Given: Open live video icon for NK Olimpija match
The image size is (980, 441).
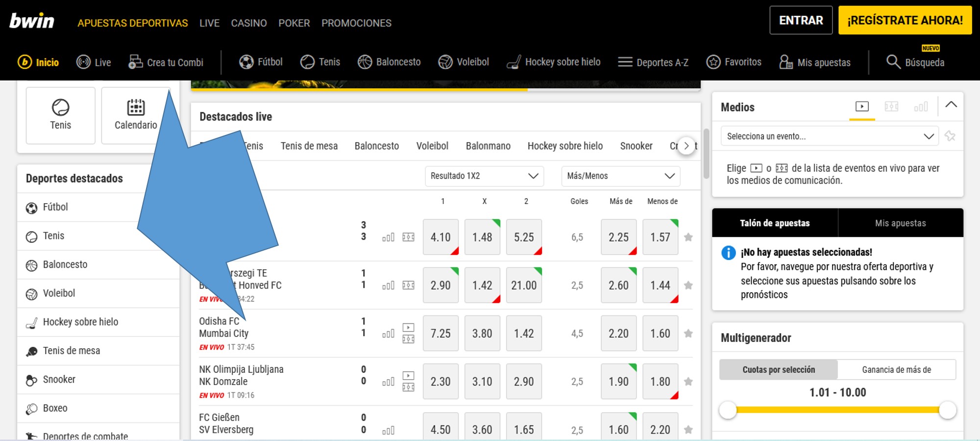Looking at the screenshot, I should coord(409,375).
